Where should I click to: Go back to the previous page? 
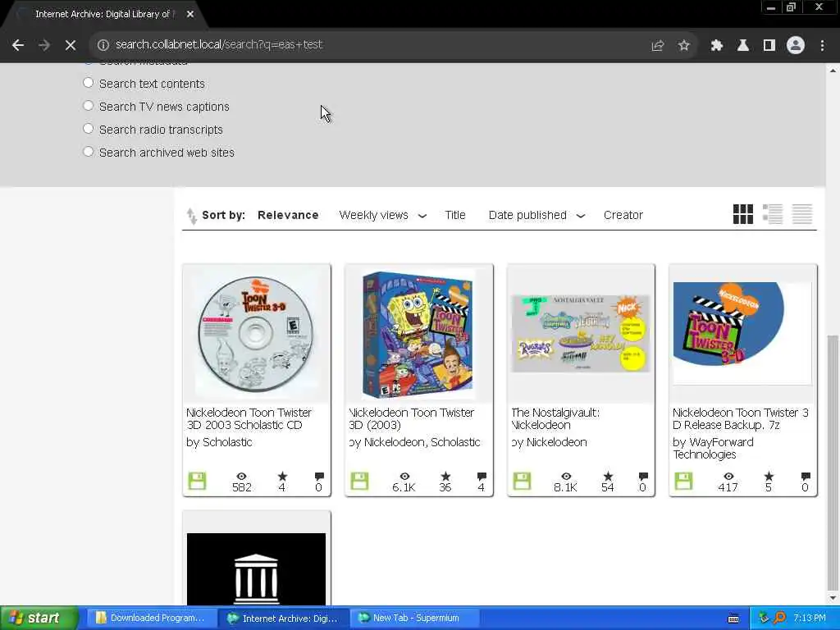[x=18, y=45]
